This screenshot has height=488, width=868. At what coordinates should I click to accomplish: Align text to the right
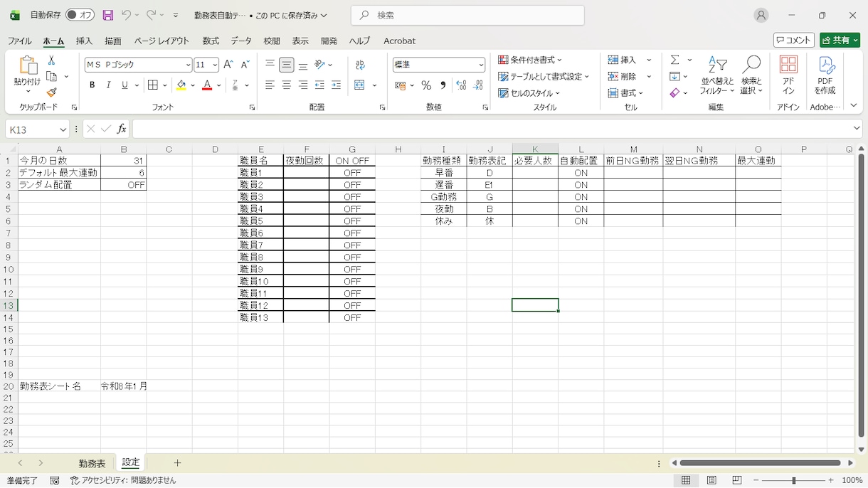tap(303, 85)
